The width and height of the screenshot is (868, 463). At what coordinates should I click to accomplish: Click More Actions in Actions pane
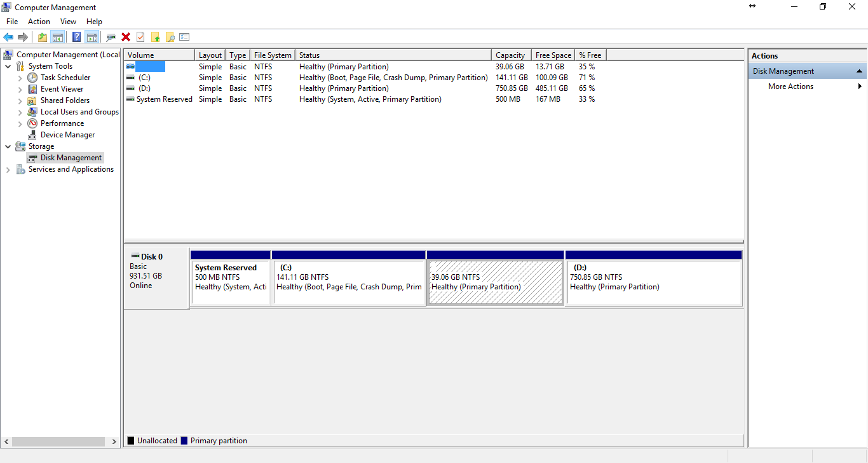[790, 86]
